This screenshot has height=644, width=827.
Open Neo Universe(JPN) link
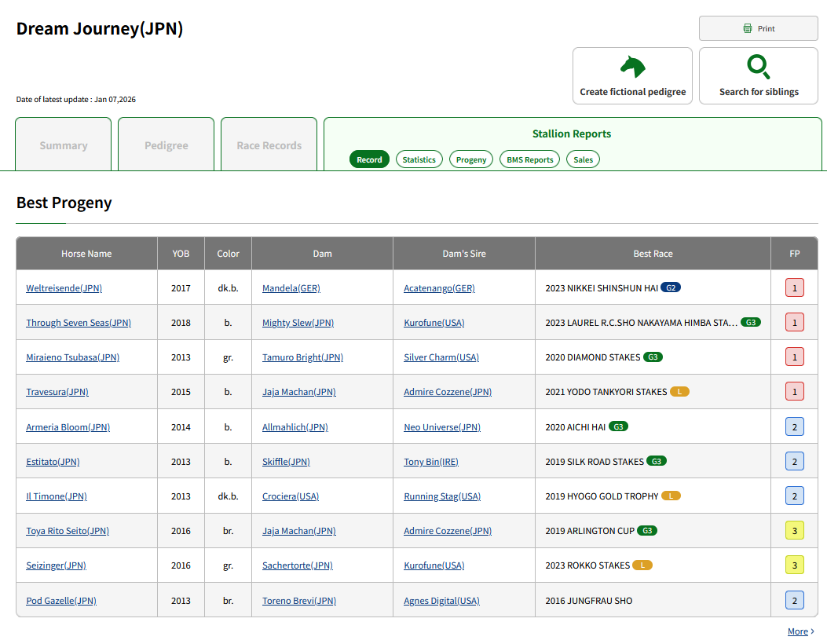(442, 426)
